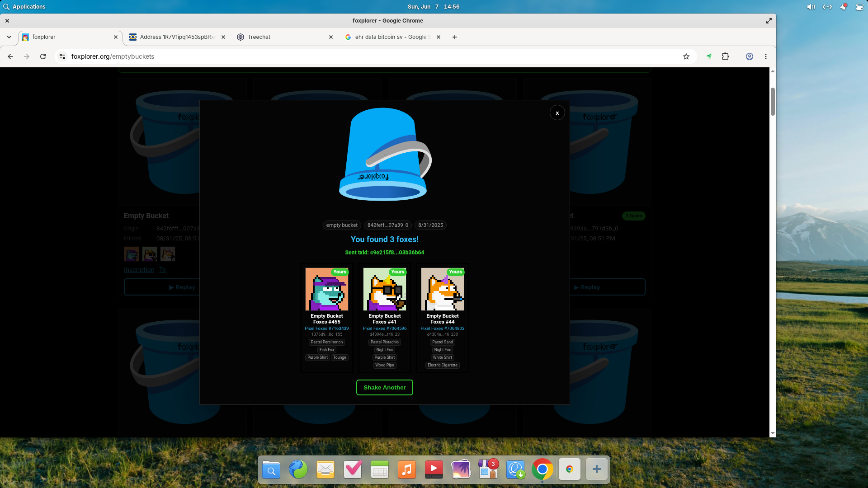Click the Fish Fox trait tag
The height and width of the screenshot is (488, 868).
(x=326, y=350)
